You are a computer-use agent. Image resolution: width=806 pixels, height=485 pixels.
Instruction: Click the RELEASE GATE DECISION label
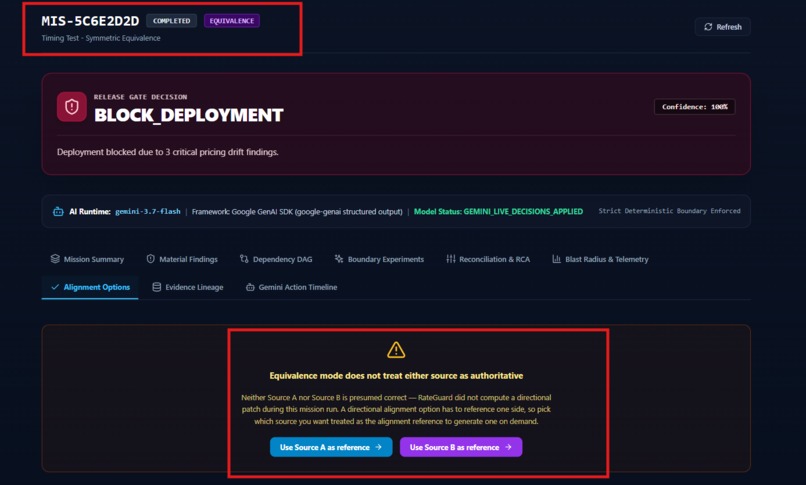140,97
